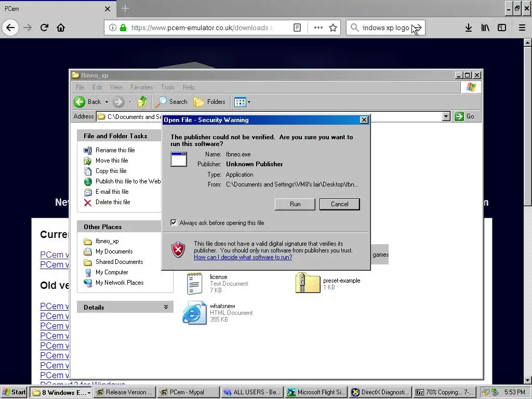This screenshot has width=532, height=399.
Task: Open the browser library icon
Action: click(x=485, y=28)
